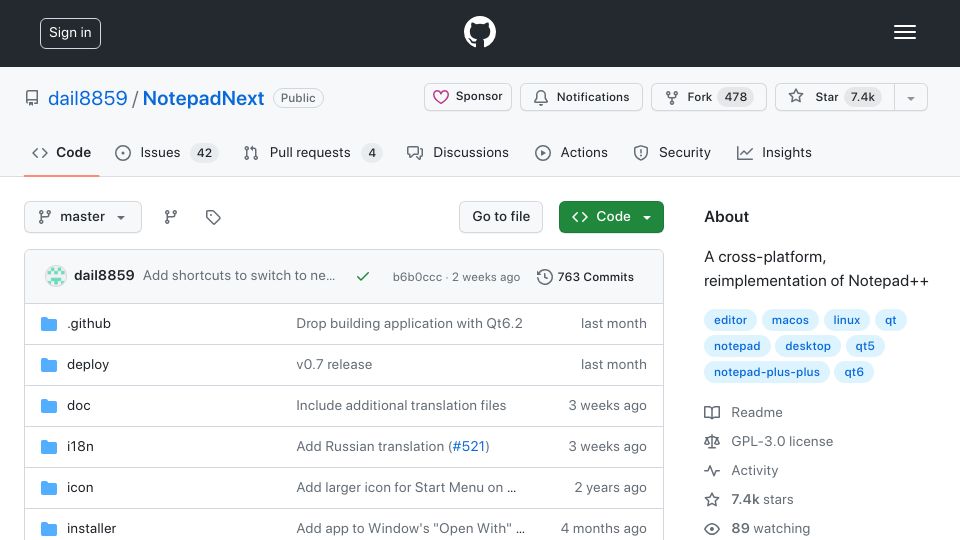The height and width of the screenshot is (540, 960).
Task: View the 763 Commits history
Action: (x=585, y=277)
